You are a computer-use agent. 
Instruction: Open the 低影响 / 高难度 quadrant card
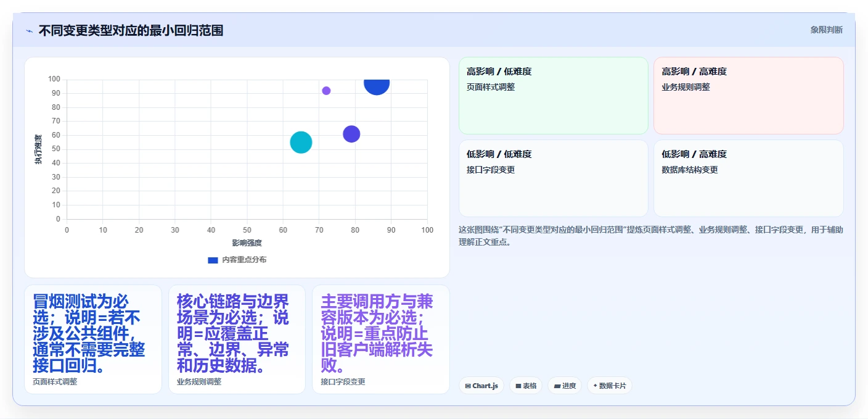[748, 178]
